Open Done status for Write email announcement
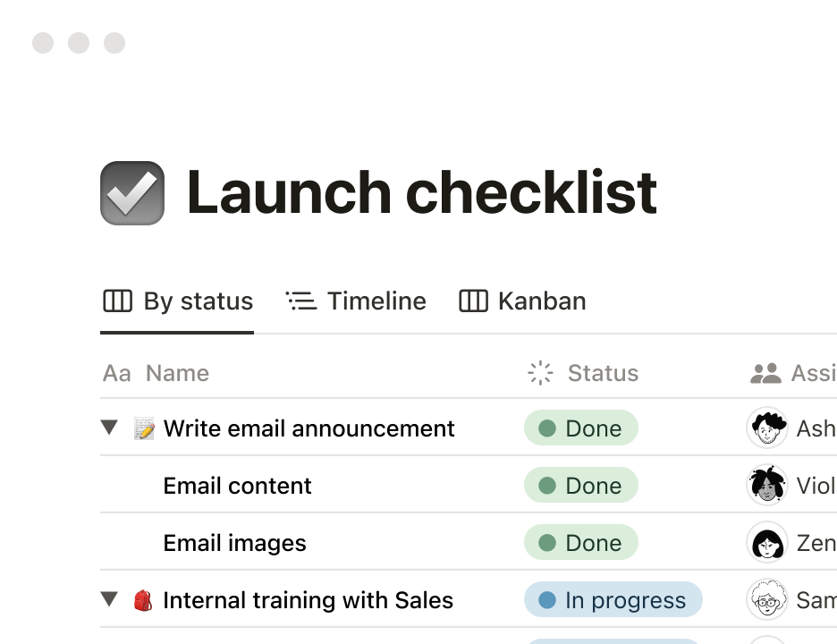Image resolution: width=837 pixels, height=644 pixels. 581,428
